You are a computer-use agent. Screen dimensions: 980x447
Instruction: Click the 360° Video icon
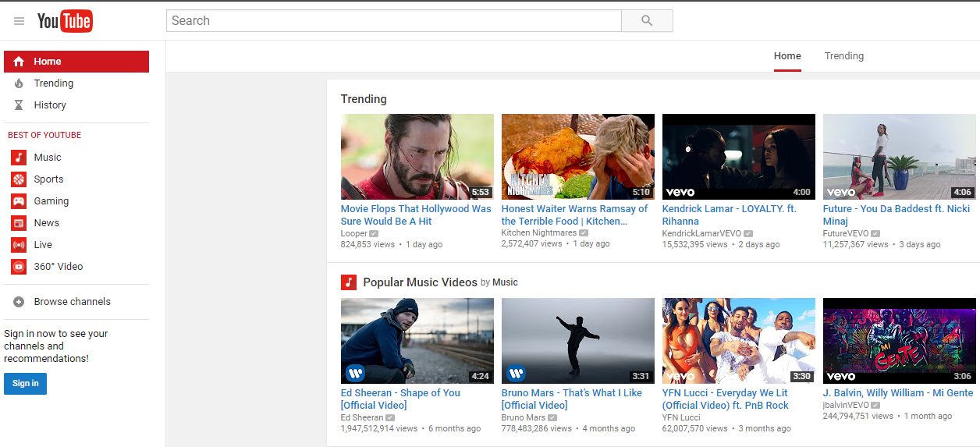[x=19, y=267]
